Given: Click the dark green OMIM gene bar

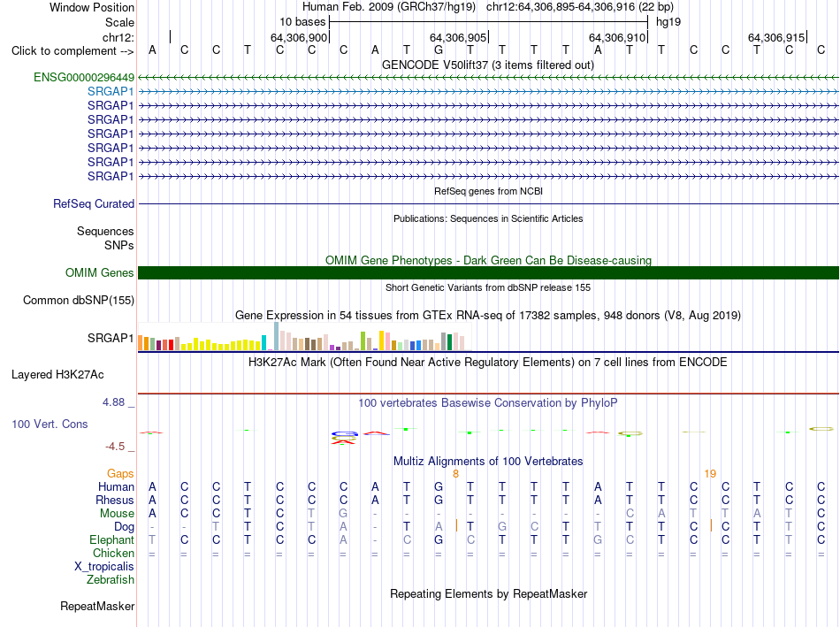Looking at the screenshot, I should (x=488, y=272).
